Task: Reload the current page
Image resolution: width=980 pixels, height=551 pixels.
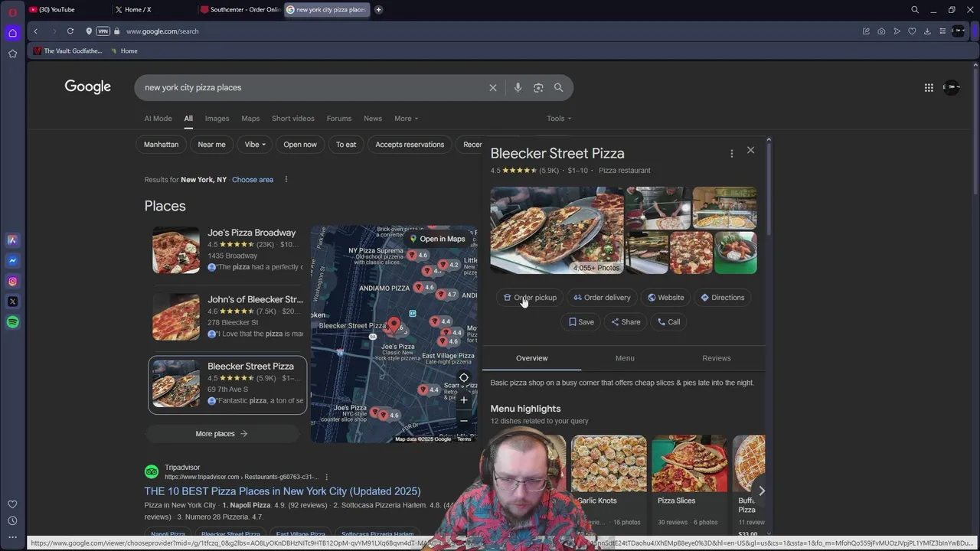Action: tap(70, 31)
